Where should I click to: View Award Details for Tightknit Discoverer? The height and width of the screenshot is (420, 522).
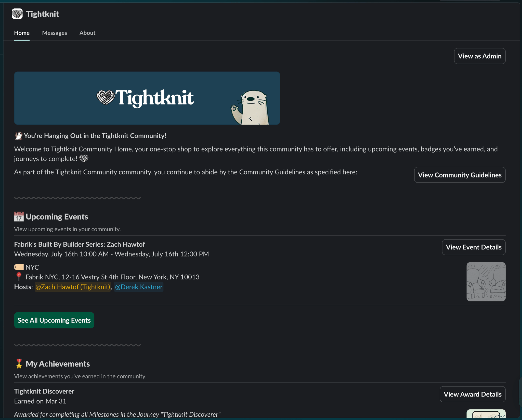pos(473,394)
